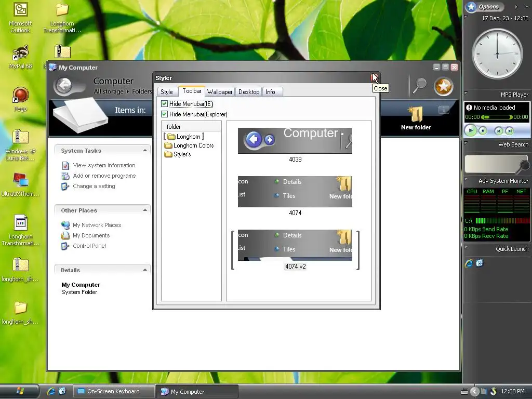Screen dimensions: 532x399
Task: Toggle Hide Menubar(Explorer) checkbox
Action: click(165, 114)
